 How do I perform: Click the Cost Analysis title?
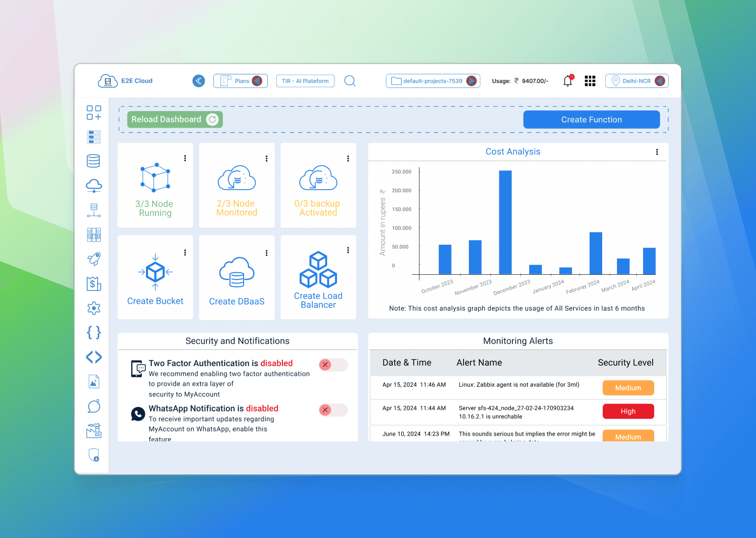pyautogui.click(x=513, y=151)
